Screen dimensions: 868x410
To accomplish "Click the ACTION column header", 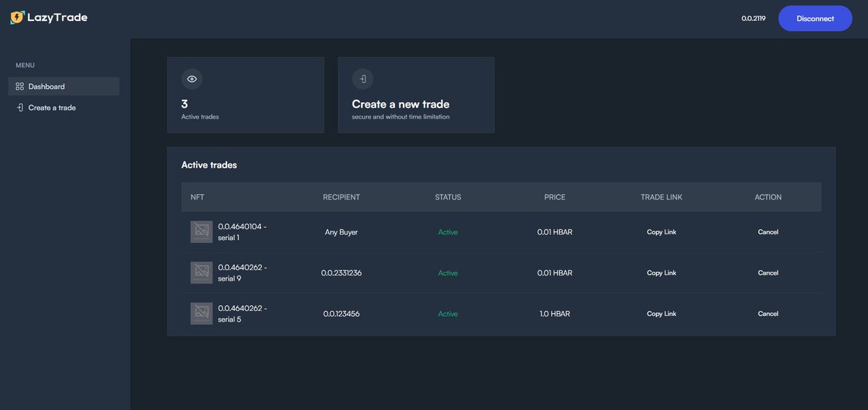I will (x=768, y=197).
